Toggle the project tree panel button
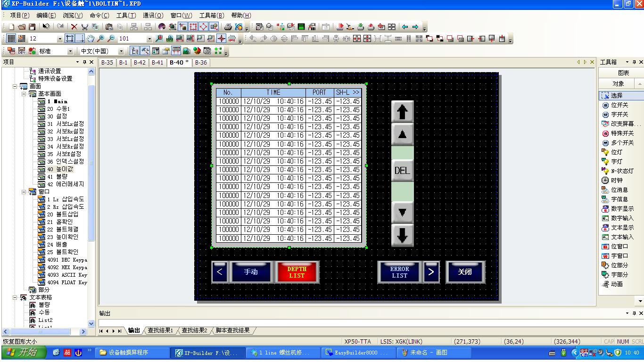Image resolution: width=644 pixels, height=362 pixels. tap(134, 51)
